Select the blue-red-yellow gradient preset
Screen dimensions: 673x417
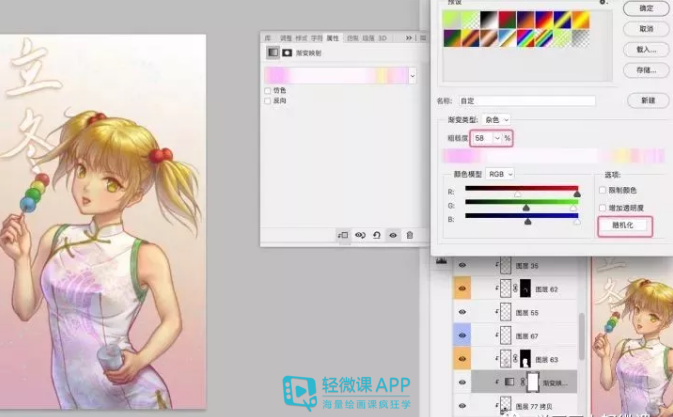544,20
